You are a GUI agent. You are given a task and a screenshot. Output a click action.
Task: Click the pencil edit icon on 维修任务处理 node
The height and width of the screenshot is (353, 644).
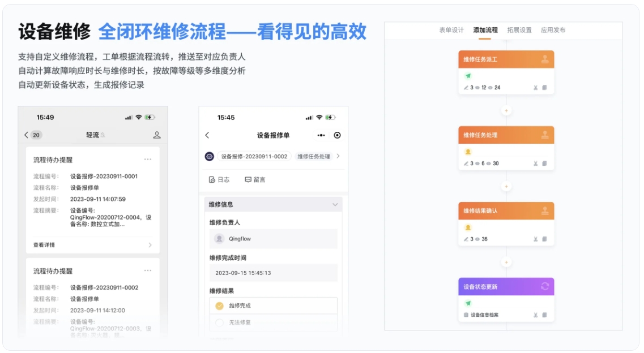[466, 163]
